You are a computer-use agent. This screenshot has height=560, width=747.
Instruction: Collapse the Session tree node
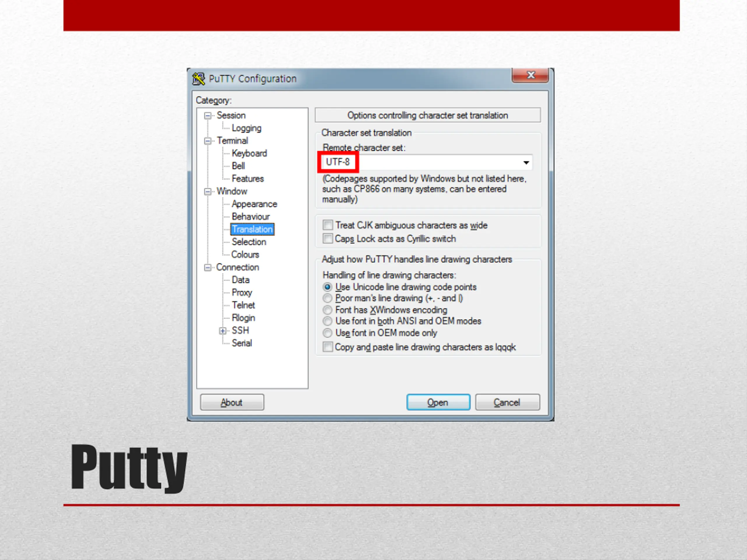pyautogui.click(x=208, y=116)
